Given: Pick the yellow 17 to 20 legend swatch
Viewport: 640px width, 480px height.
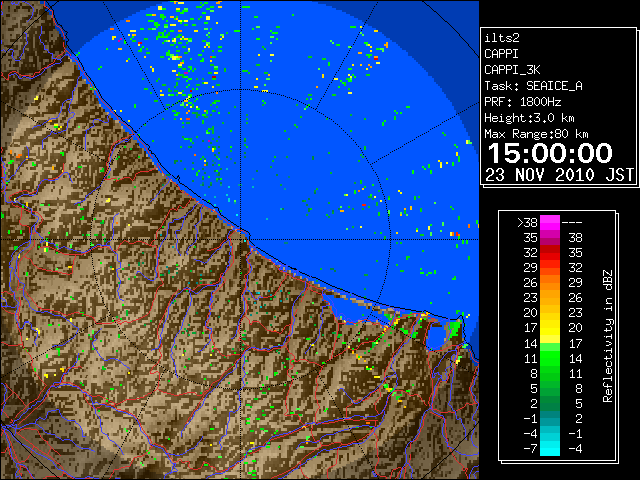Looking at the screenshot, I should pyautogui.click(x=550, y=328).
